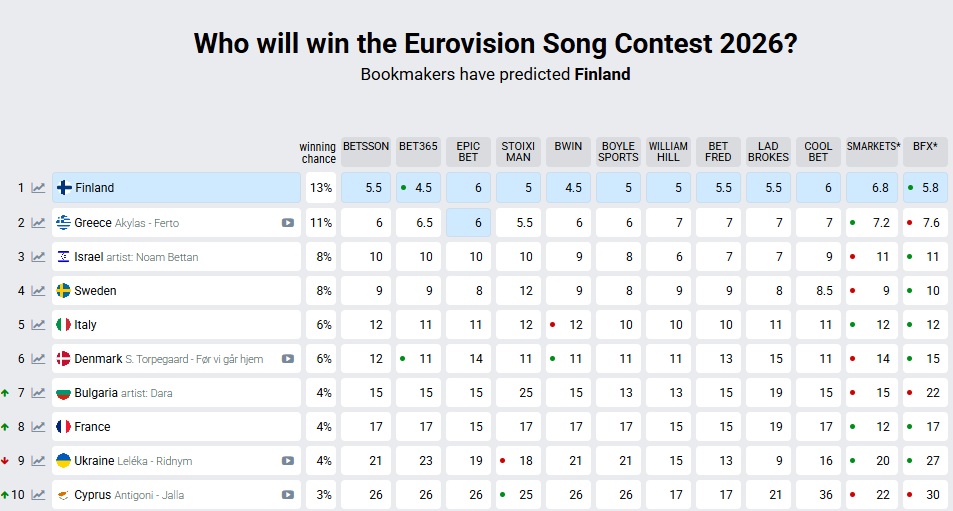Click the winning chance column header
953x511 pixels.
tap(318, 152)
